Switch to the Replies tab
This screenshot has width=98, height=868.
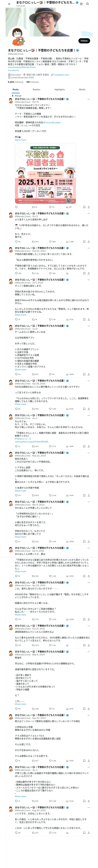(36, 90)
